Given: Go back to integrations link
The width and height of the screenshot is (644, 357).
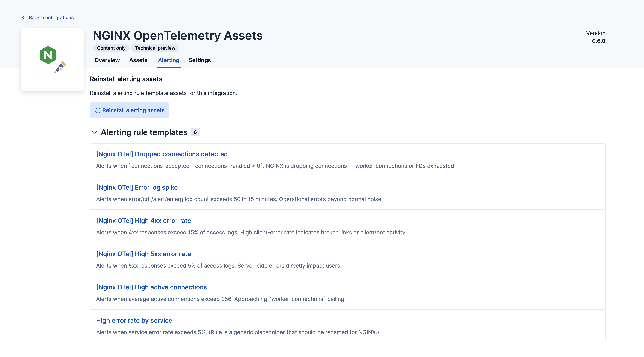Looking at the screenshot, I should pyautogui.click(x=51, y=17).
